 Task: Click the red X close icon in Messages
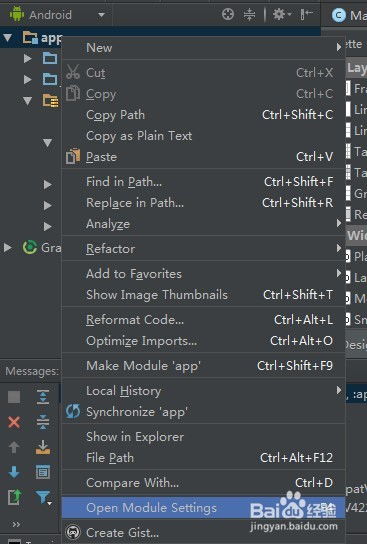(x=14, y=422)
